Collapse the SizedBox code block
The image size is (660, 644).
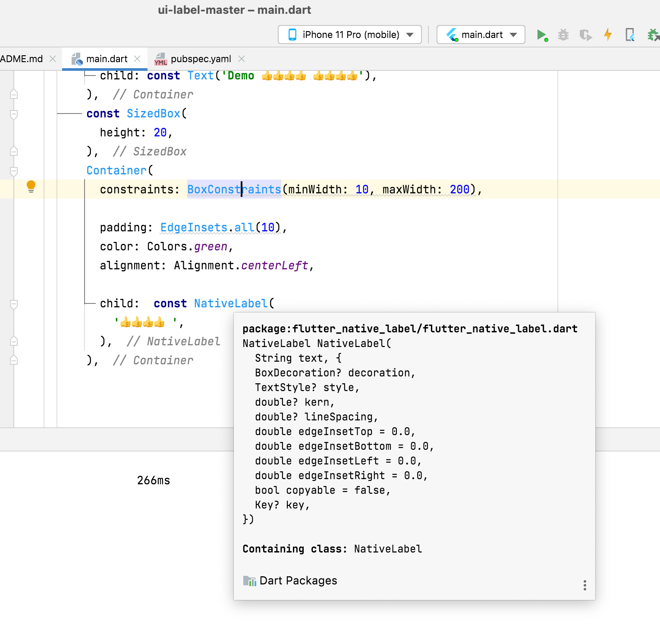point(14,114)
